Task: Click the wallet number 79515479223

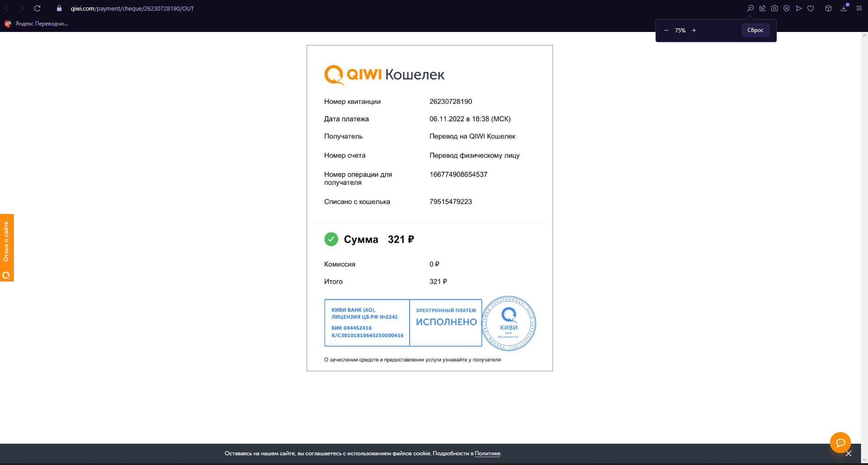Action: tap(451, 202)
